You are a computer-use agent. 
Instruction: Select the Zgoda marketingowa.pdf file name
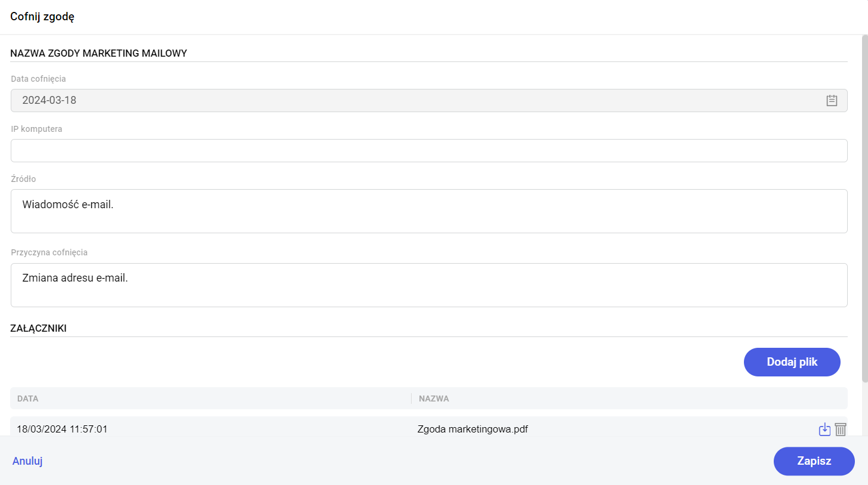click(472, 429)
